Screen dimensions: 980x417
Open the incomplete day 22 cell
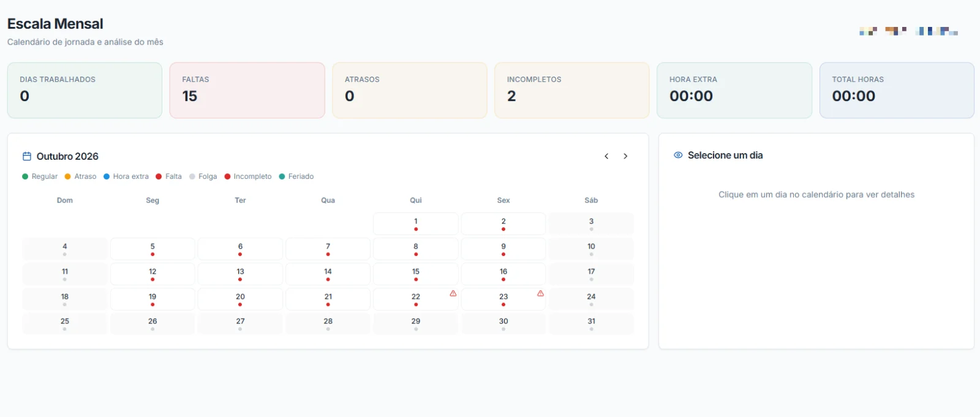(416, 299)
